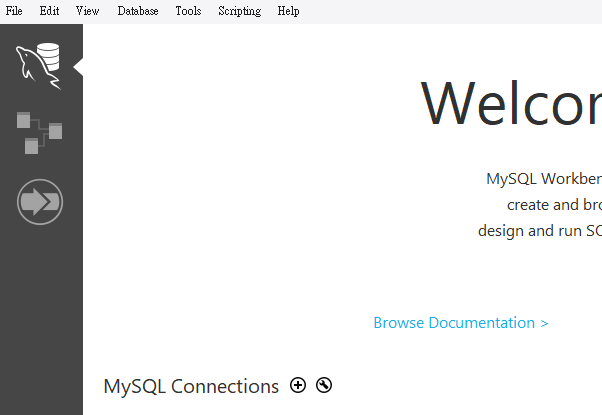Click the MySQL Connections heading
This screenshot has height=415, width=602.
coord(191,387)
